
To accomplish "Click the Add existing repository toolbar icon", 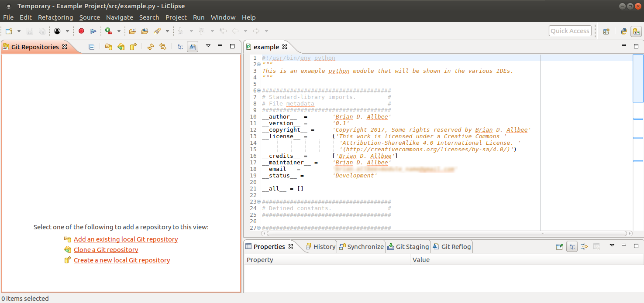I will pos(108,47).
